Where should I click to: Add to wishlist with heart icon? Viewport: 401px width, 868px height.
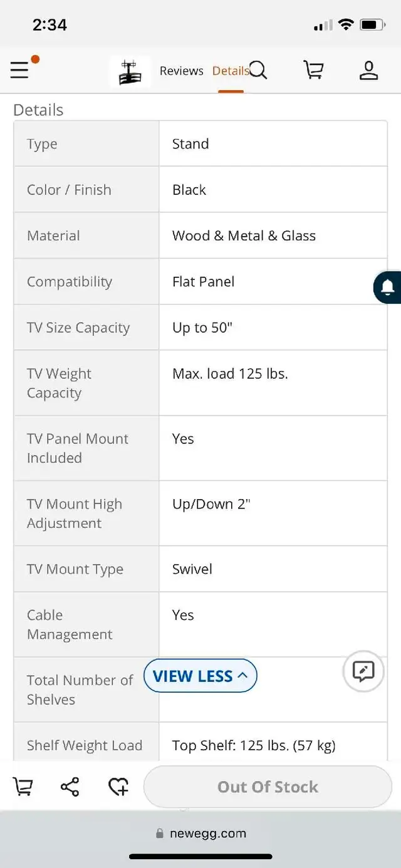(x=118, y=787)
